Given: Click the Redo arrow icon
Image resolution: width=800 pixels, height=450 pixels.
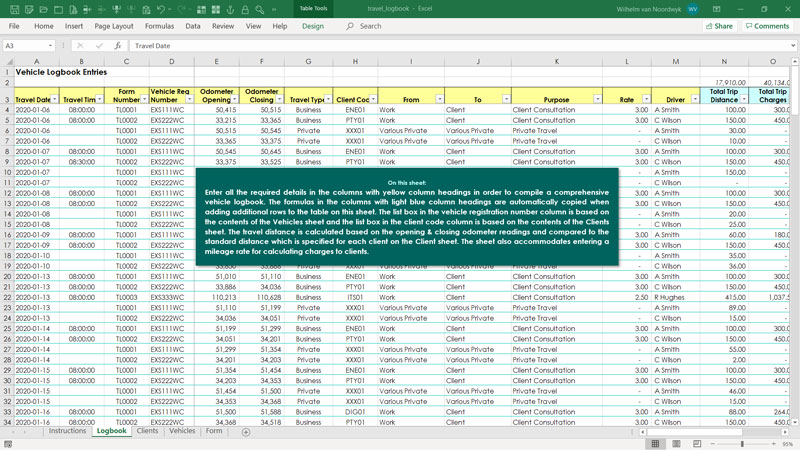Looking at the screenshot, I should 182,10.
